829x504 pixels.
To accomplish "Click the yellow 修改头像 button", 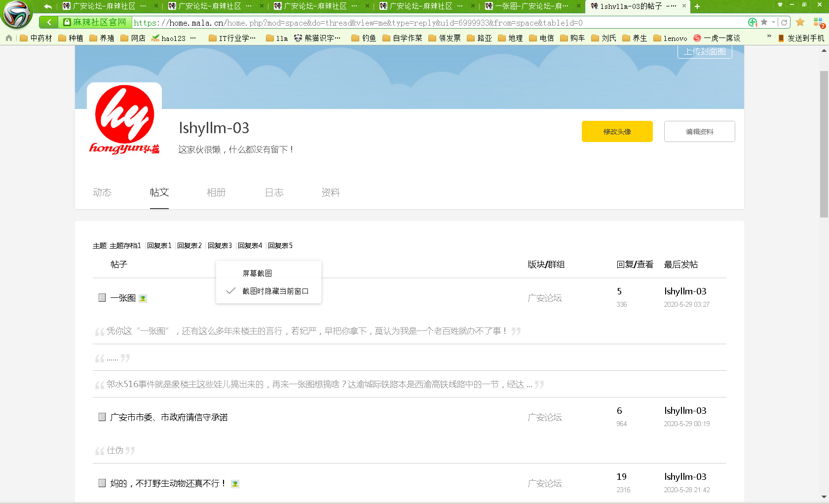I will pos(617,132).
